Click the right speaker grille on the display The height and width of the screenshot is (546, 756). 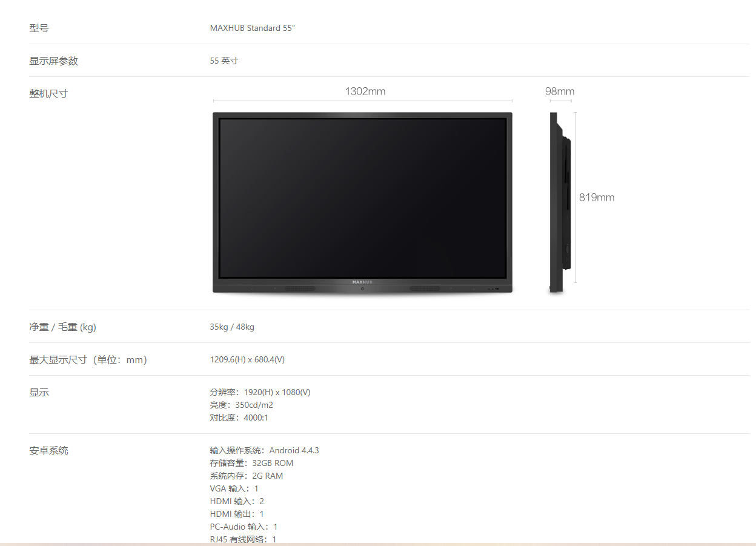tap(425, 288)
